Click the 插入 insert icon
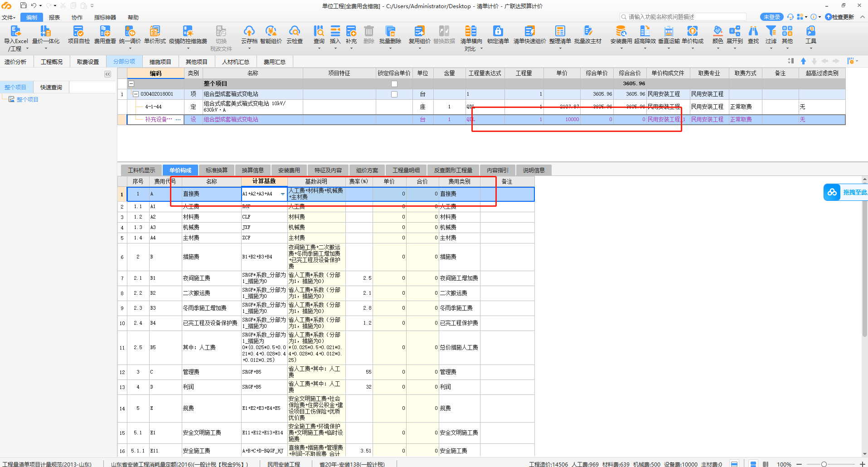Image resolution: width=868 pixels, height=467 pixels. click(335, 31)
